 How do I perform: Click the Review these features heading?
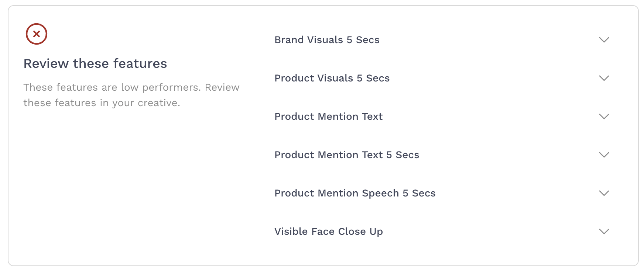point(95,63)
